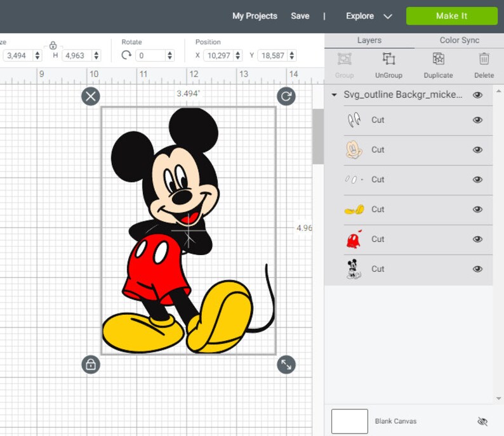Screen dimensions: 504x436
Task: Toggle the size lock padlock icon
Action: coord(53,45)
